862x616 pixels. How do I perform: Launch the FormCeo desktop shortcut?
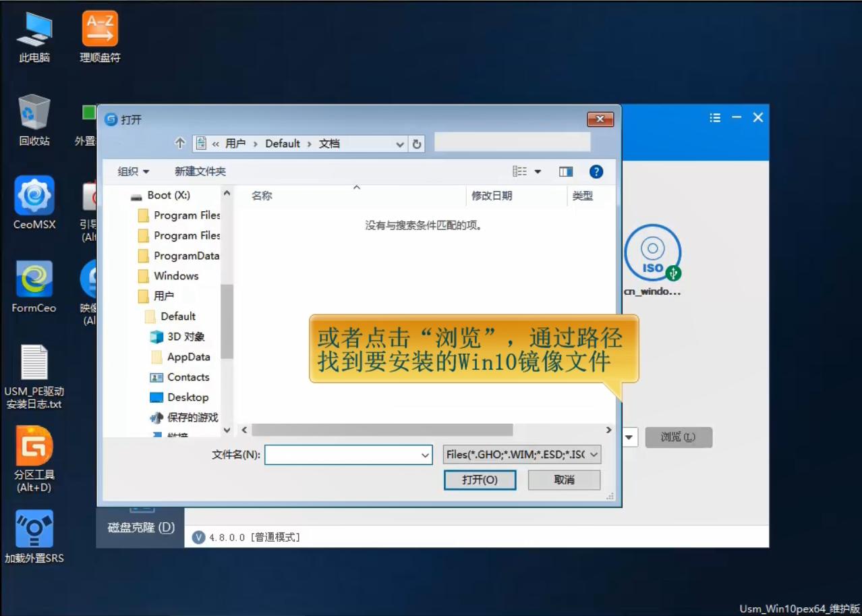34,287
